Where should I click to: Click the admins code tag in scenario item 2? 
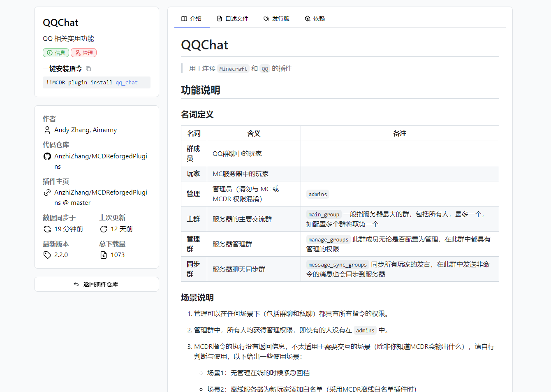click(365, 330)
